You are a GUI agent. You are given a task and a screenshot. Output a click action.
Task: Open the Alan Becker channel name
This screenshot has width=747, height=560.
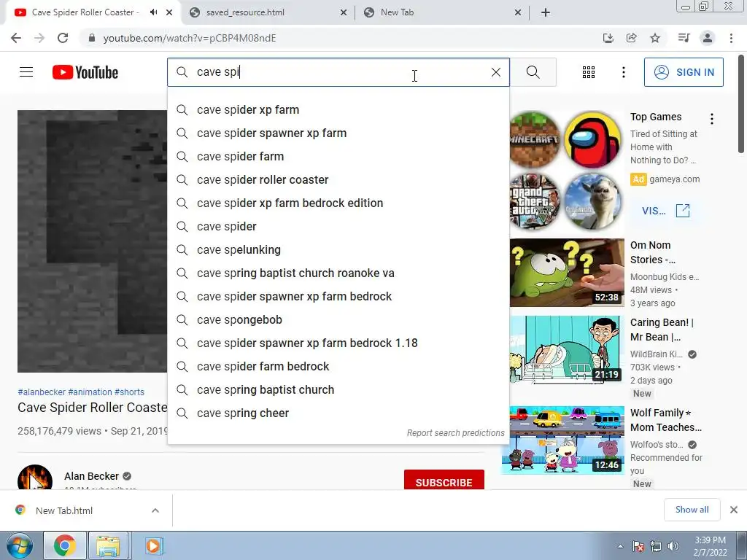91,476
